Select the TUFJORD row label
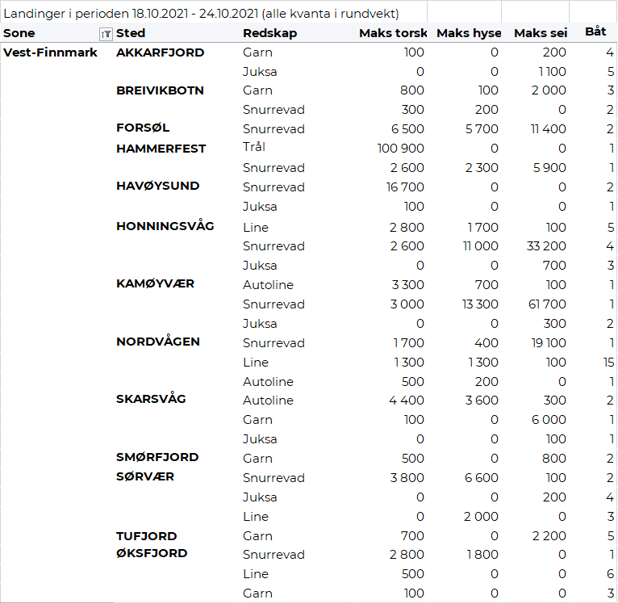 coord(146,536)
